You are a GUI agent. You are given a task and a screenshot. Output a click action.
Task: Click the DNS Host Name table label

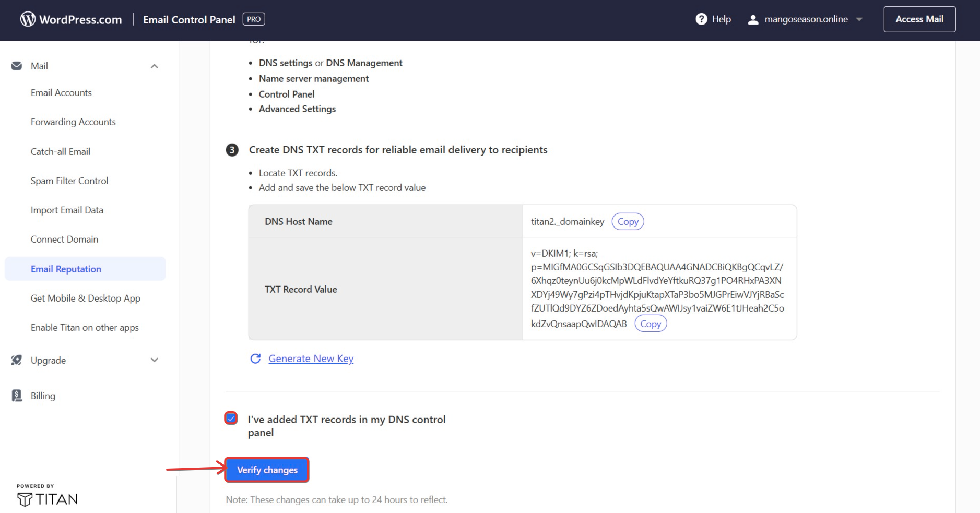pos(299,222)
